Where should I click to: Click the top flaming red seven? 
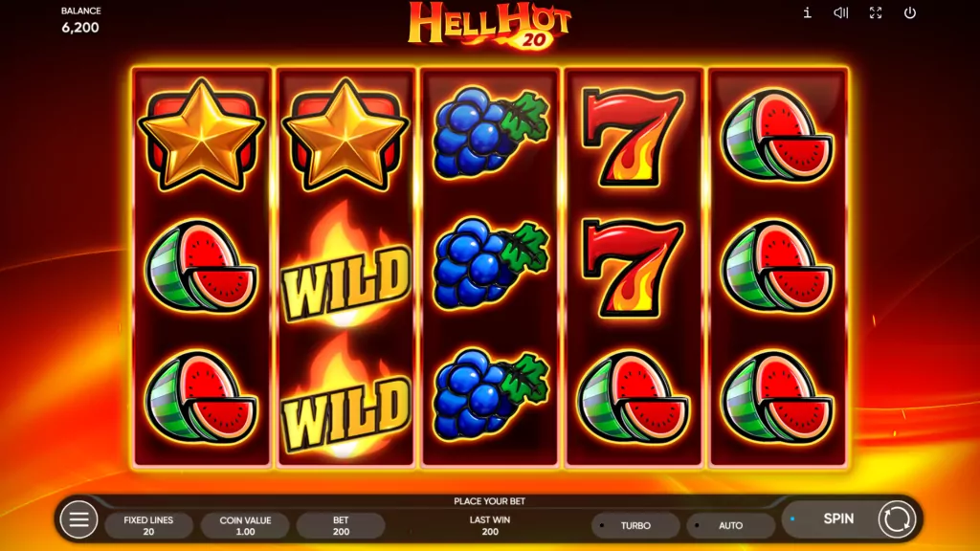pyautogui.click(x=633, y=137)
